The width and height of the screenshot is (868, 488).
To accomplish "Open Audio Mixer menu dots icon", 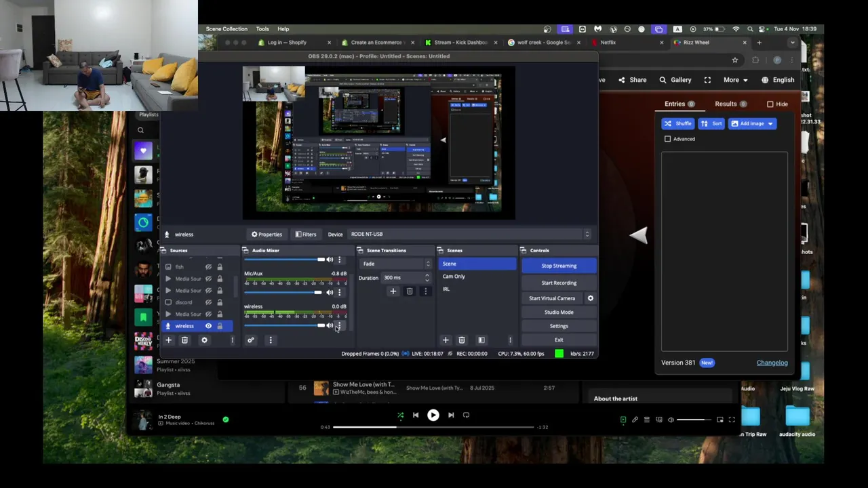I will [x=270, y=340].
